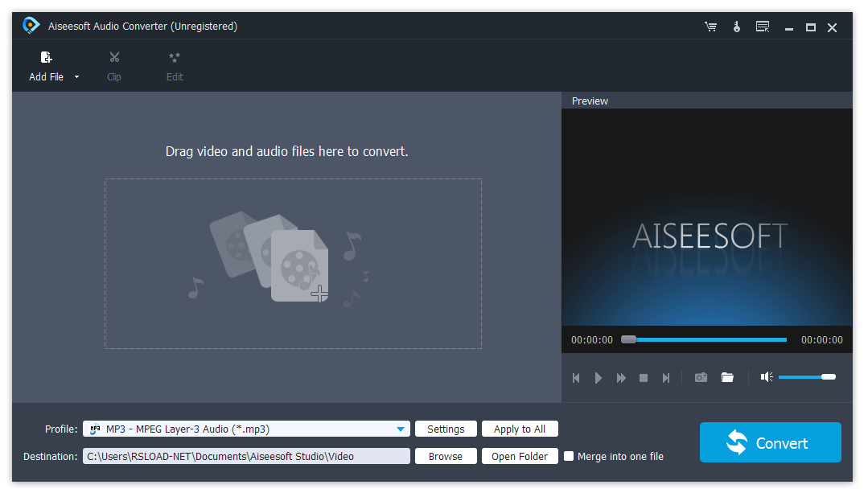Click the shopping cart purchase icon
Viewport: 868px width, 497px height.
(710, 27)
